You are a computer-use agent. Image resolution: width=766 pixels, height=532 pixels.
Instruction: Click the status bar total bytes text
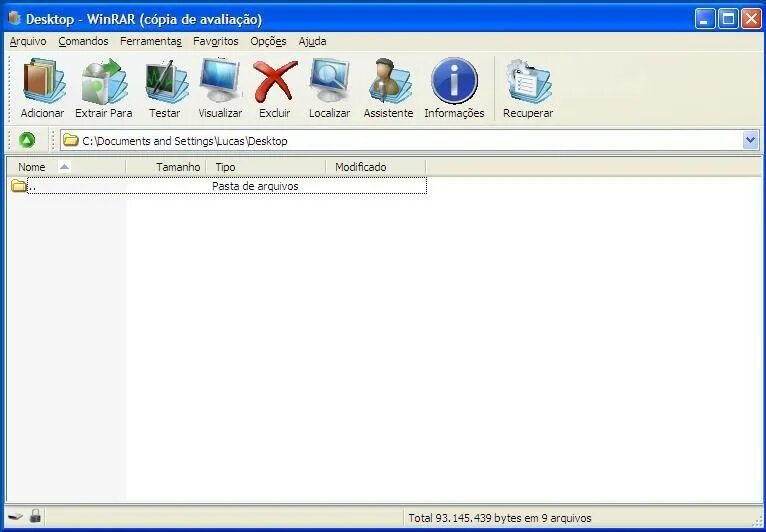tap(500, 518)
